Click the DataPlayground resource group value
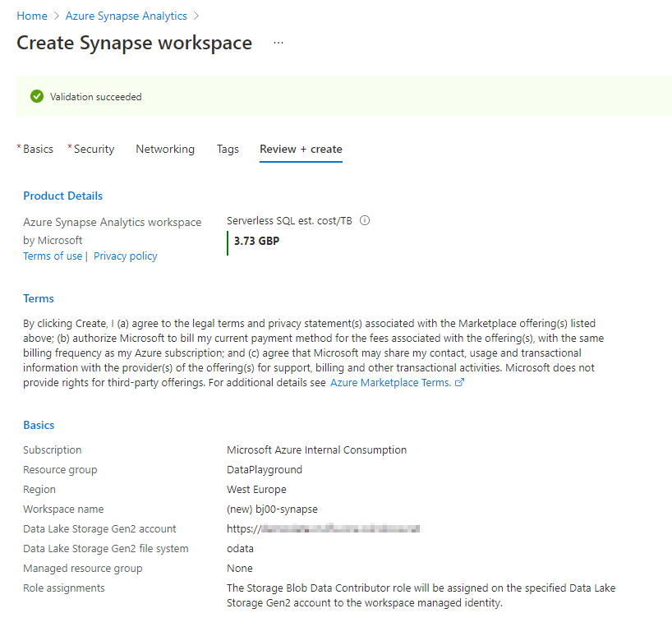Image resolution: width=672 pixels, height=627 pixels. click(x=265, y=469)
